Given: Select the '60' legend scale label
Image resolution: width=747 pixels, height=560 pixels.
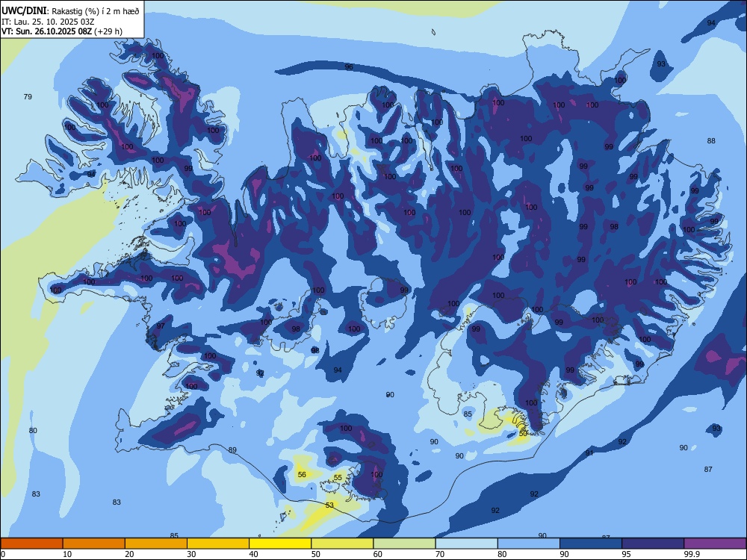Looking at the screenshot, I should (378, 554).
